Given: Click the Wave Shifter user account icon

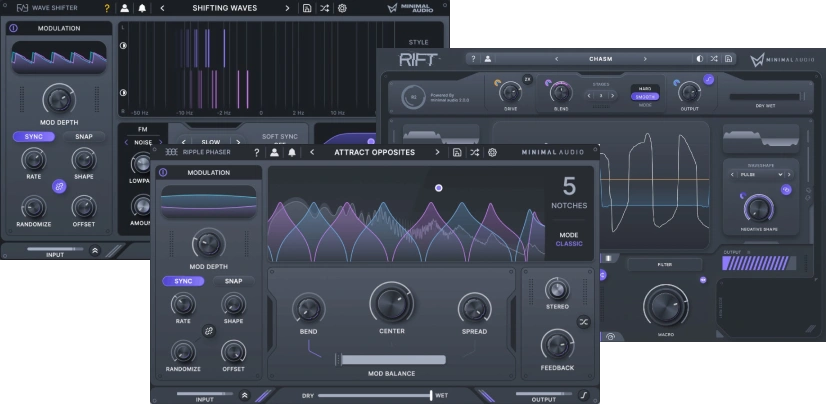Looking at the screenshot, I should 124,8.
